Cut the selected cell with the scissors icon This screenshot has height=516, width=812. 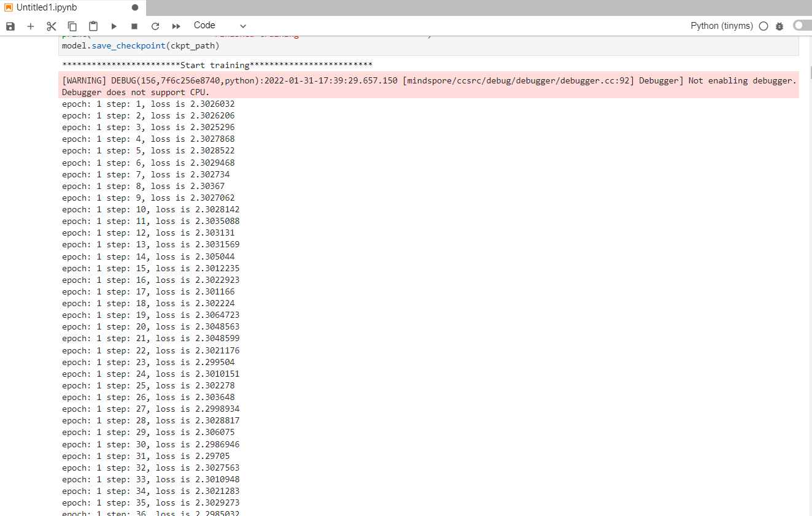(x=52, y=26)
